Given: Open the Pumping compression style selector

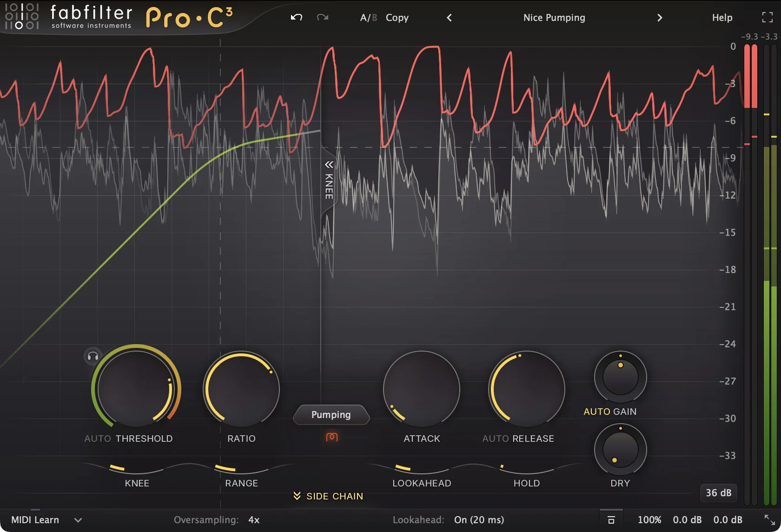Looking at the screenshot, I should [x=331, y=415].
